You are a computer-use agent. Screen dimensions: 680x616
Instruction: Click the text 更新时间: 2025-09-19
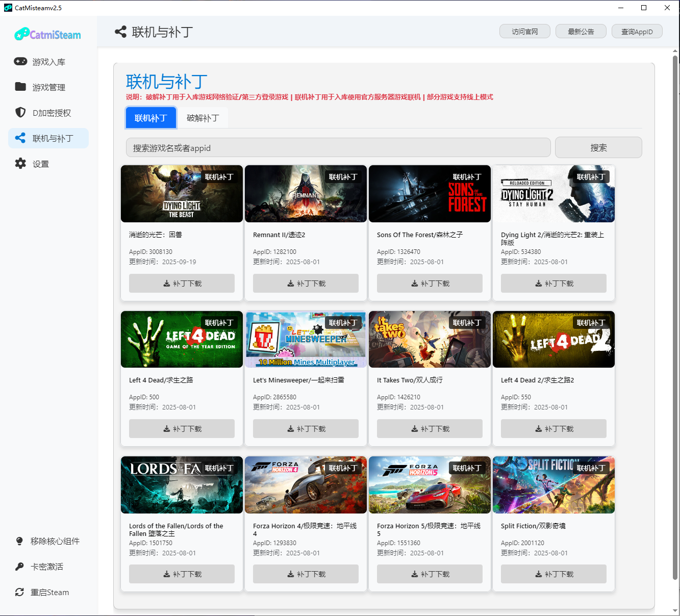162,262
